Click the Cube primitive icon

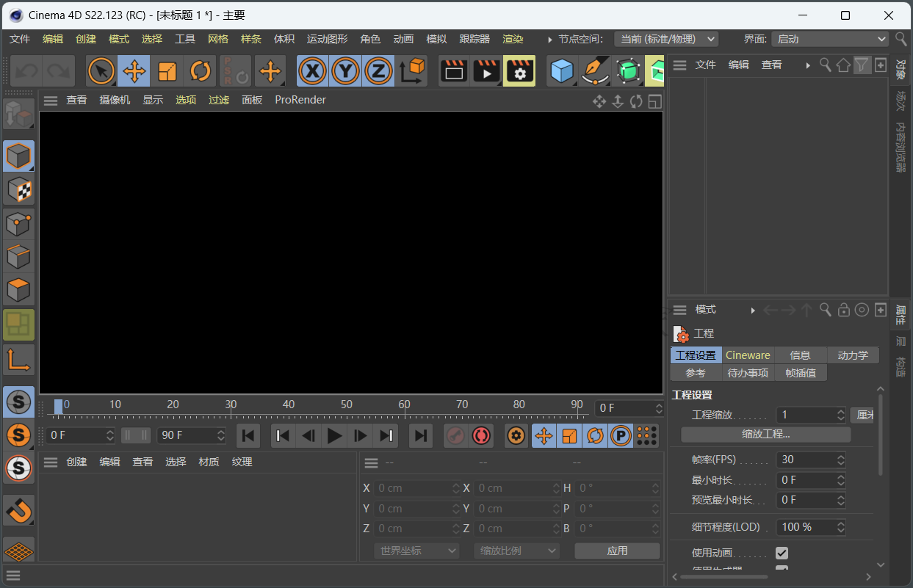click(562, 71)
